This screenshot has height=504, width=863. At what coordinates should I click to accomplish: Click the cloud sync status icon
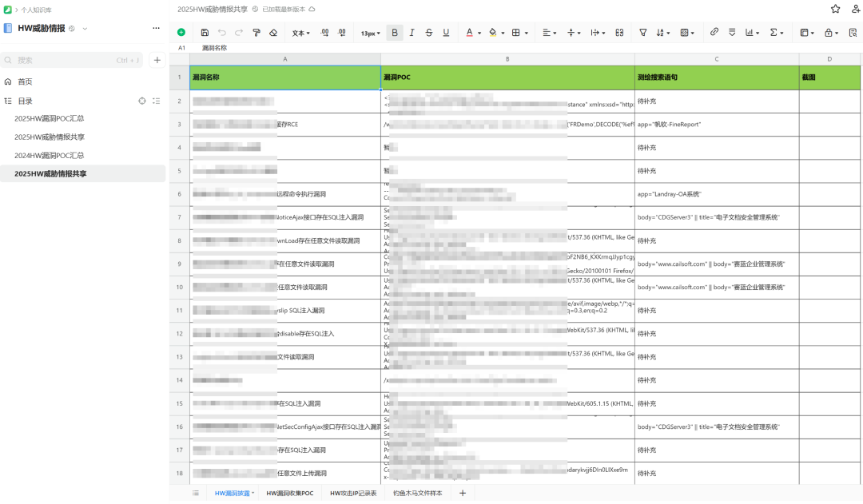[x=312, y=10]
